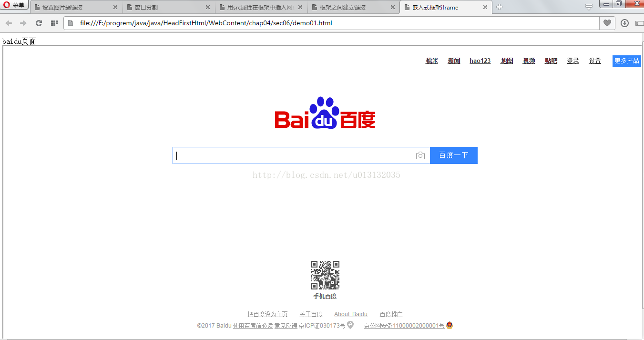Open the 意见反馈 link
This screenshot has width=644, height=340.
click(x=286, y=326)
